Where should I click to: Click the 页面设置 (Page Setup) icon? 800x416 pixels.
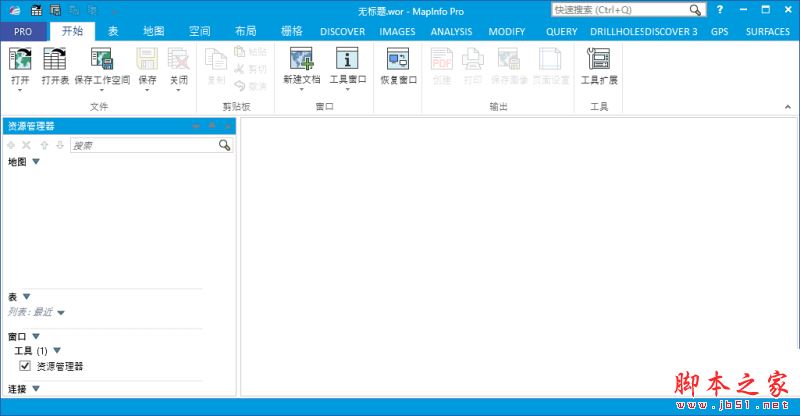tap(550, 59)
